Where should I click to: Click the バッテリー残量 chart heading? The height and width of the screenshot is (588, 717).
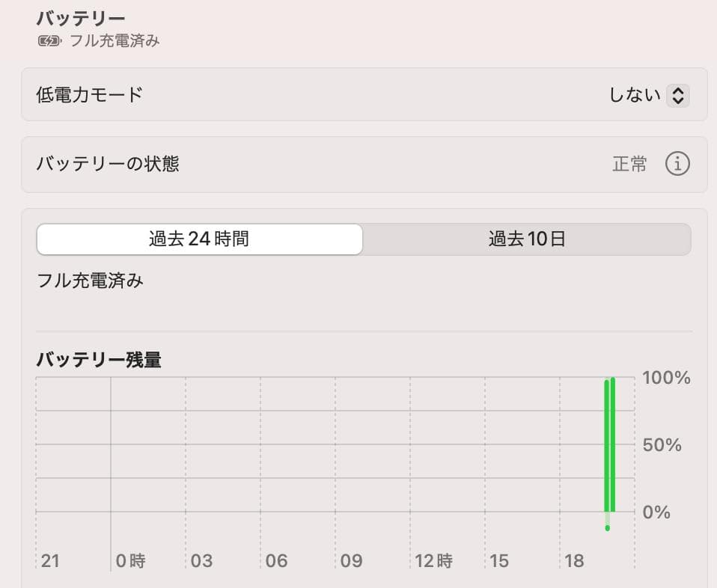click(99, 360)
